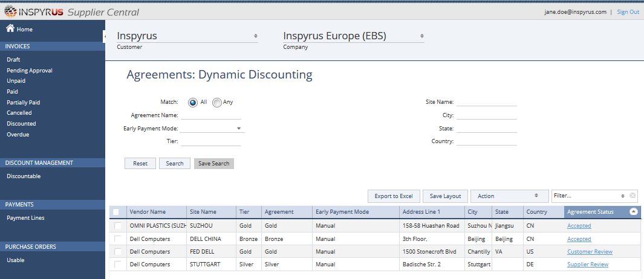Click the State input field

487,129
